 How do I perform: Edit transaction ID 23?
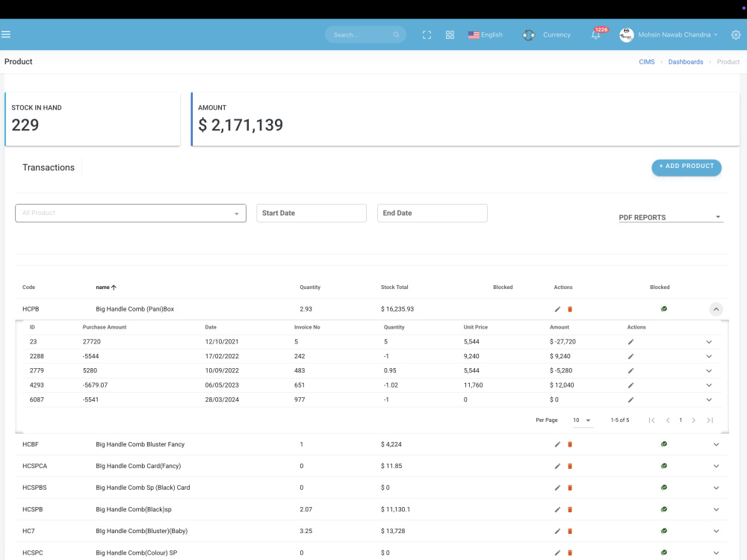point(630,342)
